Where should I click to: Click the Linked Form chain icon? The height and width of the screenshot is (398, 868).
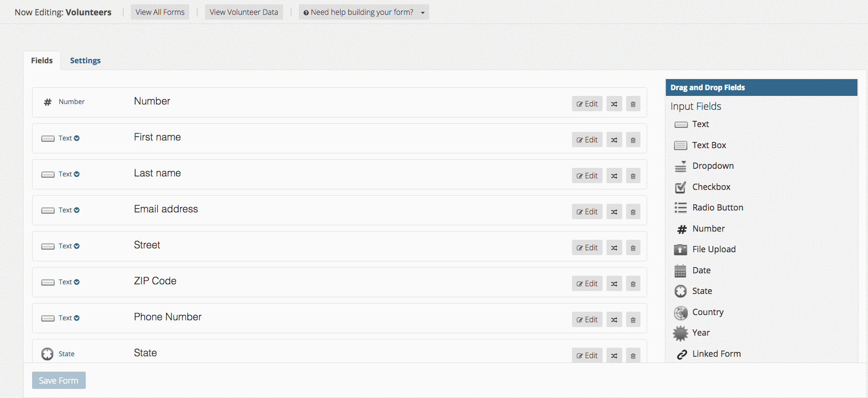682,354
